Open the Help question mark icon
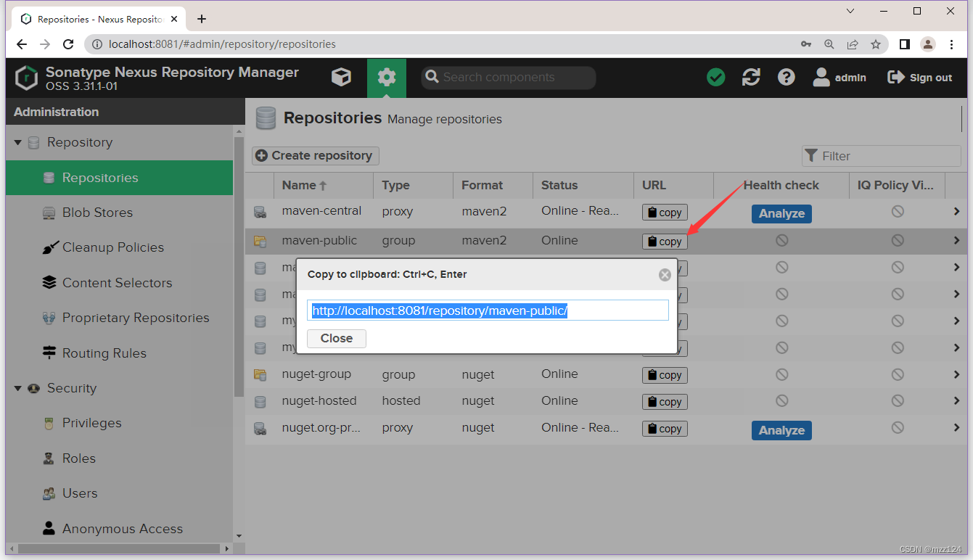 pyautogui.click(x=787, y=78)
